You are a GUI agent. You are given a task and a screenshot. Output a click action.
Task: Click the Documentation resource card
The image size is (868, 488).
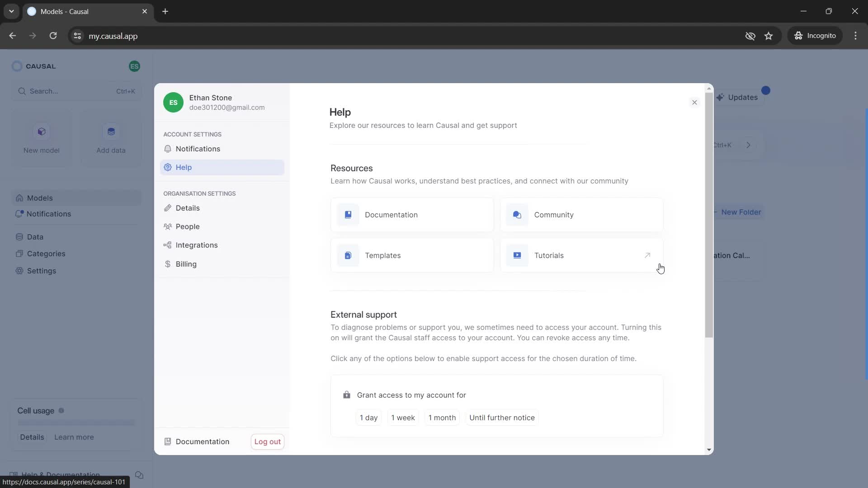click(412, 215)
